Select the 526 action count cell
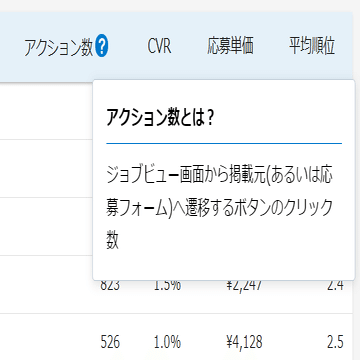The image size is (360, 360). 110,342
